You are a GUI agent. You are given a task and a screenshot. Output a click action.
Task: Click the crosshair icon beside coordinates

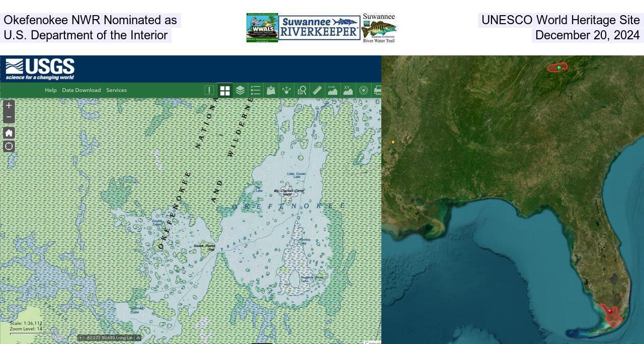tap(80, 338)
